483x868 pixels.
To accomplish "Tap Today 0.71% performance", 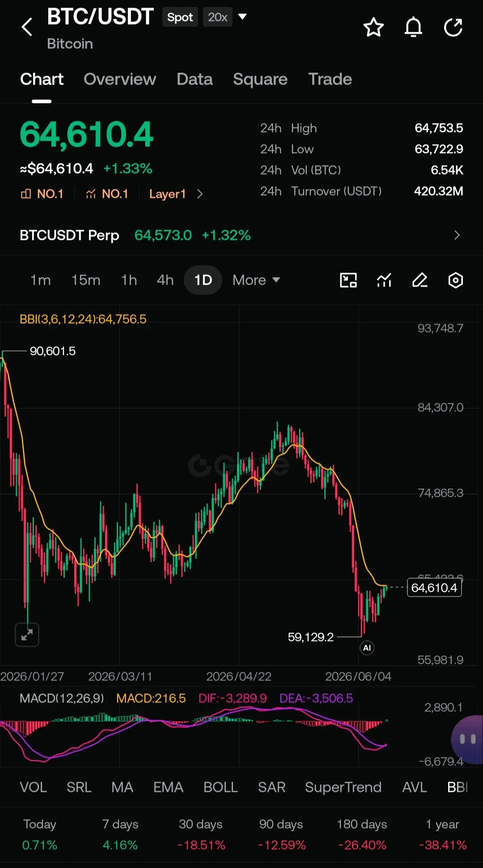I will click(x=40, y=834).
